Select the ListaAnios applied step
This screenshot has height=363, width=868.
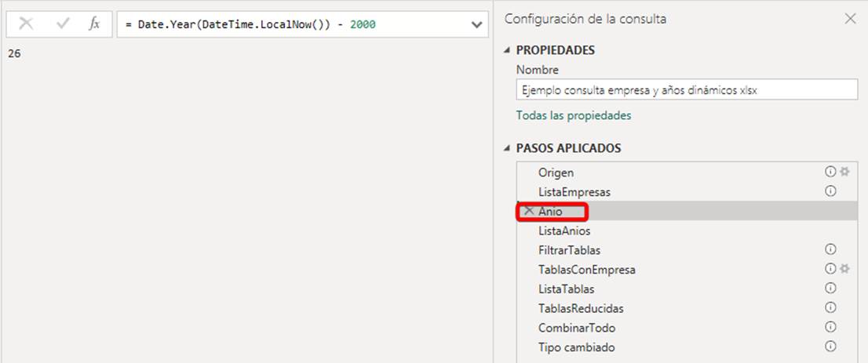pyautogui.click(x=564, y=231)
